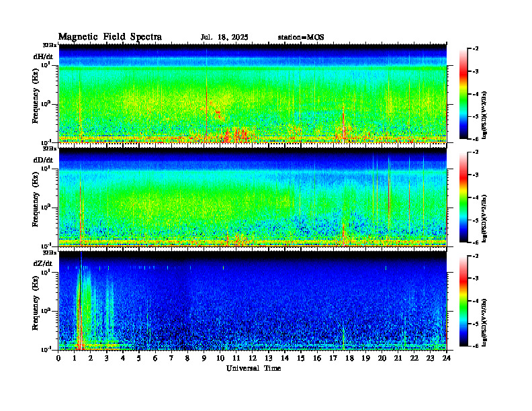Click hour 6 on the time axis
This screenshot has height=411, width=532.
tap(155, 359)
